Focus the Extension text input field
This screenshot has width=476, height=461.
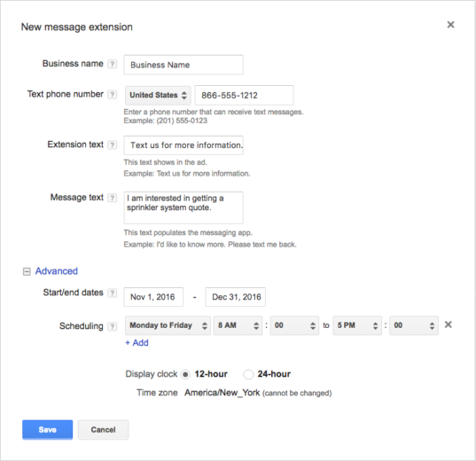coord(183,145)
